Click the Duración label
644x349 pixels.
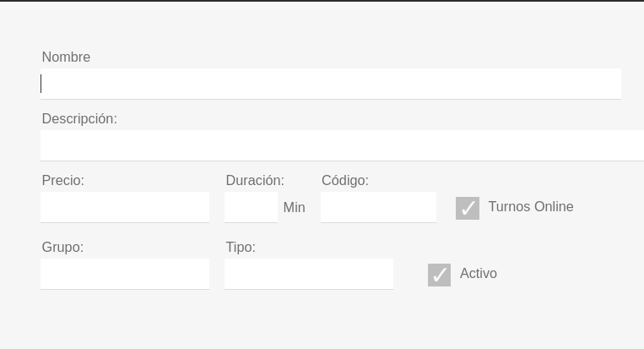(x=255, y=181)
